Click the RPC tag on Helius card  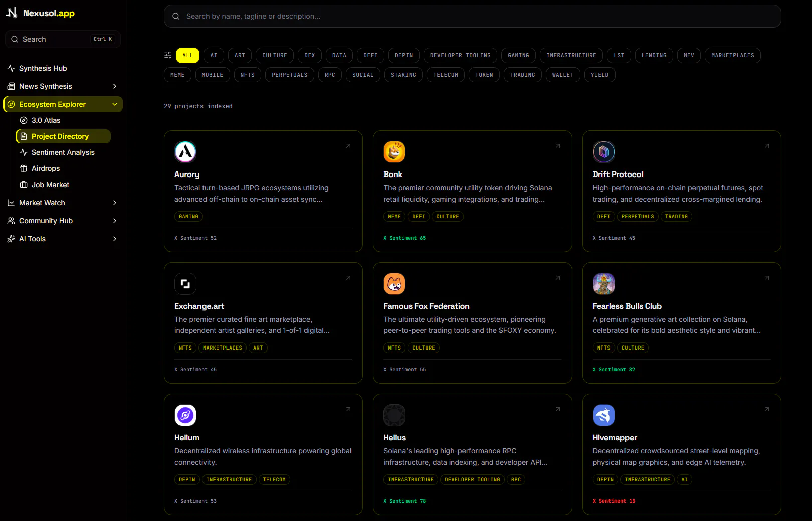[x=516, y=480]
